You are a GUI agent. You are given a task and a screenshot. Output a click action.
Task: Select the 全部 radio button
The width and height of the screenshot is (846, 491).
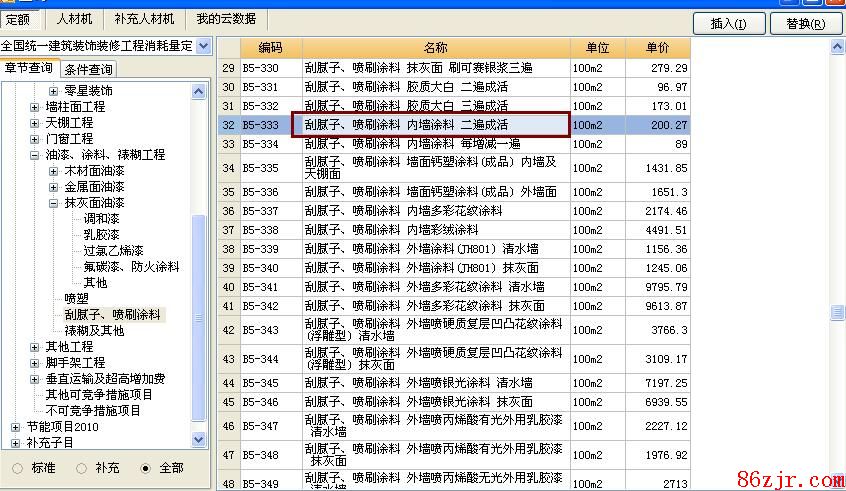coord(146,467)
